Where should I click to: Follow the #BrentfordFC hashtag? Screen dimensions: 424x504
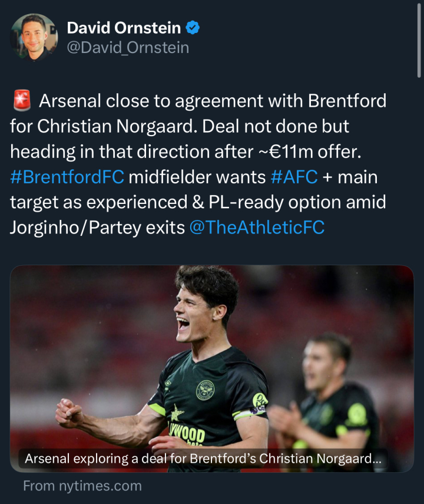(67, 177)
